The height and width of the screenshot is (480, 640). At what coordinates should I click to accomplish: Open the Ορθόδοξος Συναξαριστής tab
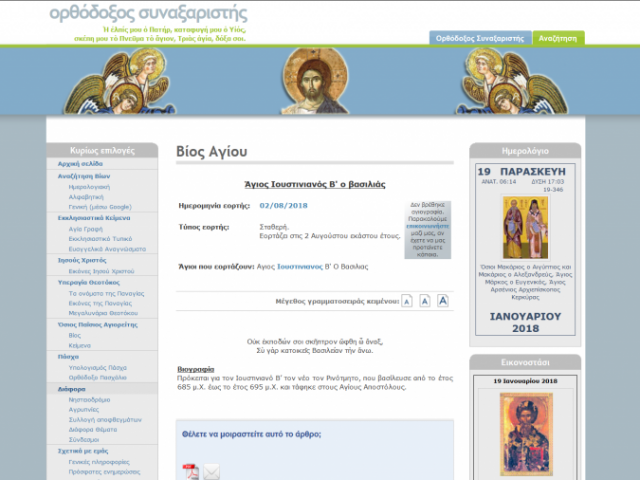point(480,38)
